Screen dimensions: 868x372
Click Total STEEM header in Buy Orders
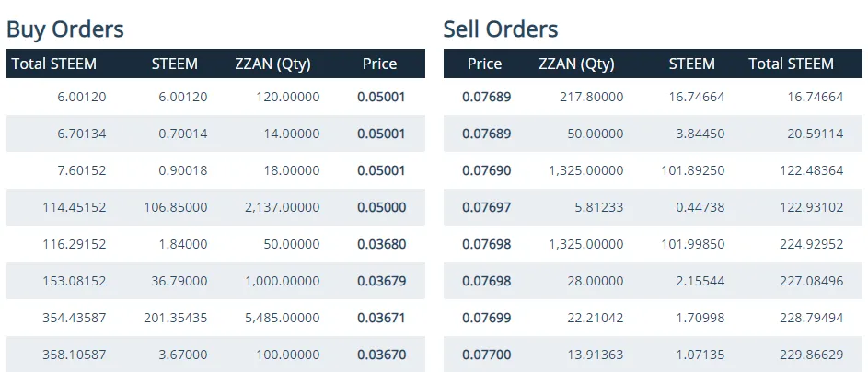[x=53, y=64]
